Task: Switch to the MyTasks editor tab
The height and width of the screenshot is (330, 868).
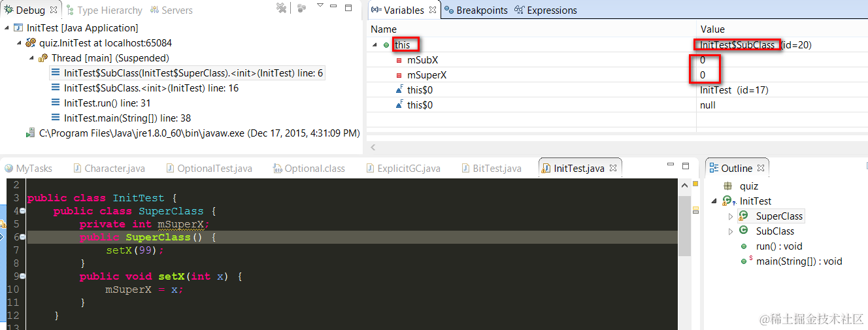Action: pos(28,169)
